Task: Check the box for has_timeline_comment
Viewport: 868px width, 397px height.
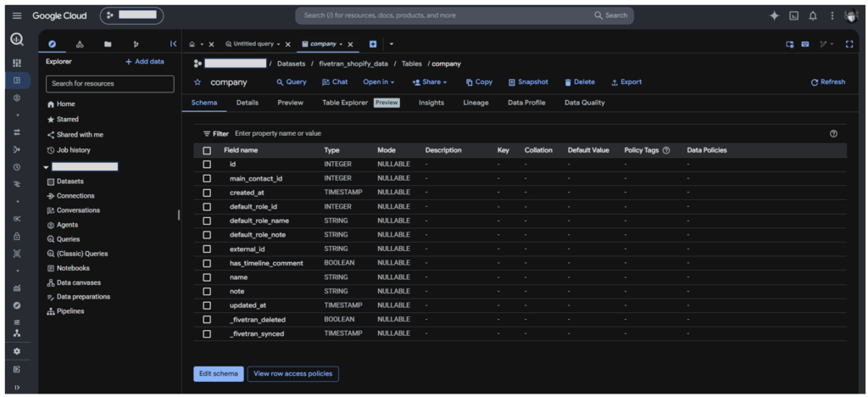Action: [x=207, y=263]
